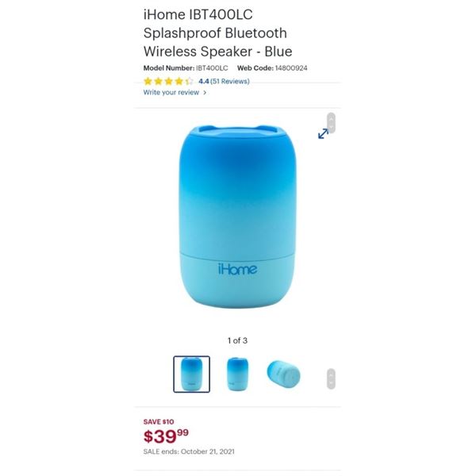Screen dimensions: 476x476
Task: Click the third gold rating star
Action: tap(168, 82)
